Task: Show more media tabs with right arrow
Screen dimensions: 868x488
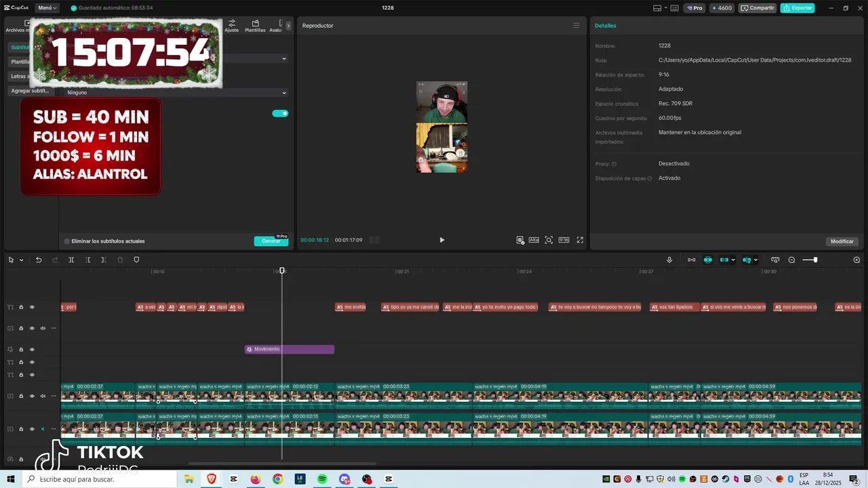Action: click(288, 26)
